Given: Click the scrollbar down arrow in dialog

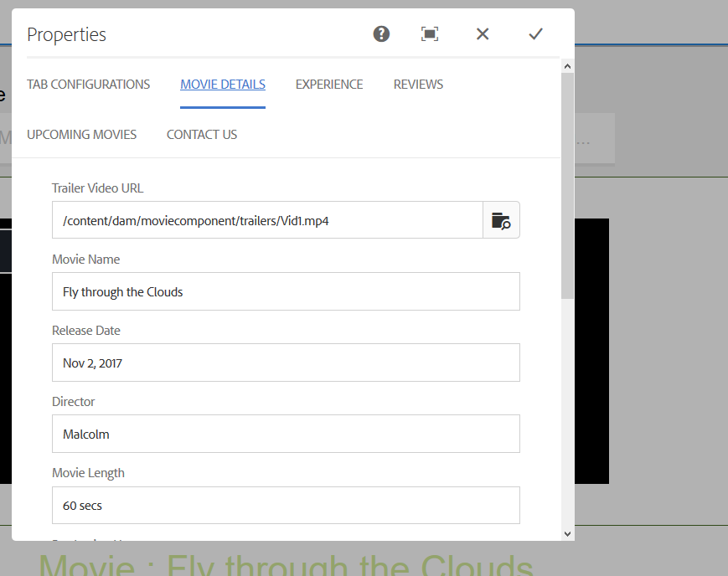Looking at the screenshot, I should 567,533.
